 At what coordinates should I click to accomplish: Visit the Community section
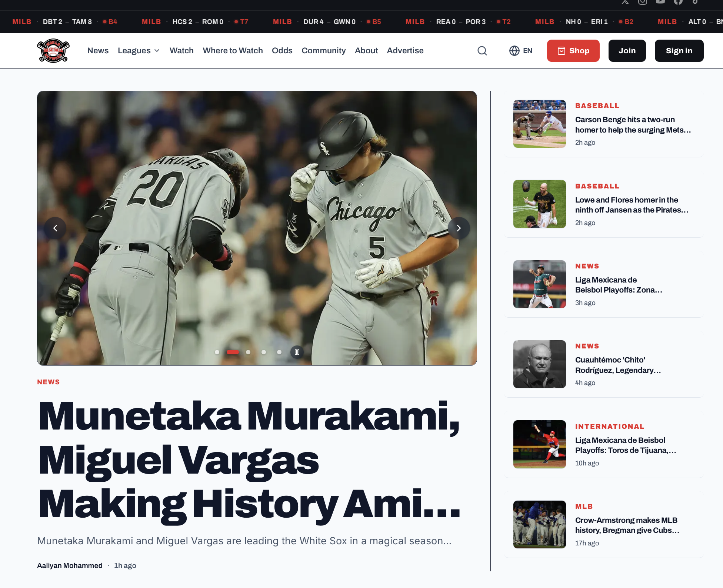pyautogui.click(x=324, y=51)
